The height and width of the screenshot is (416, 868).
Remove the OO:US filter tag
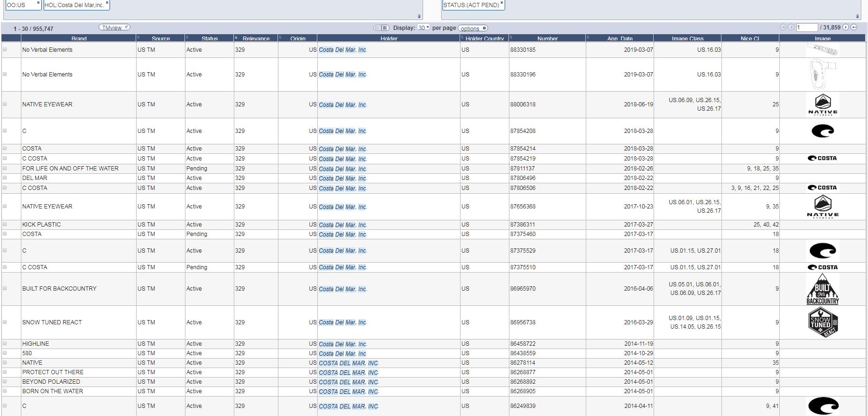click(38, 3)
